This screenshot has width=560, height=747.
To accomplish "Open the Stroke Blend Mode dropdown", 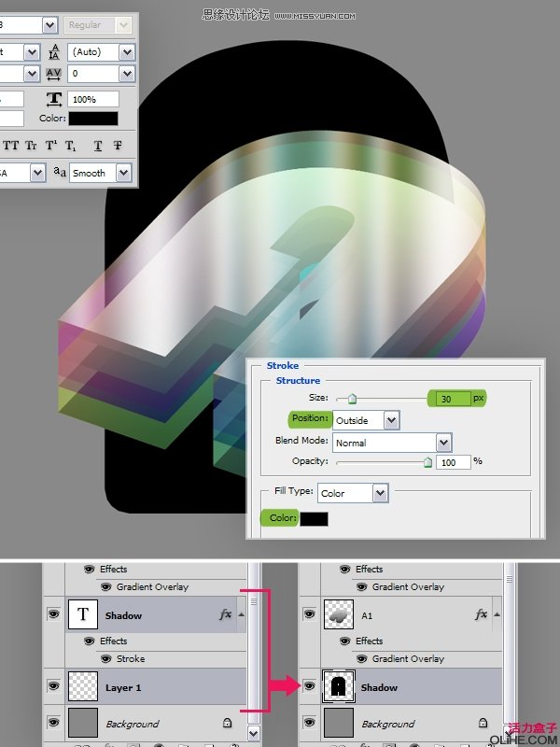I will (443, 443).
